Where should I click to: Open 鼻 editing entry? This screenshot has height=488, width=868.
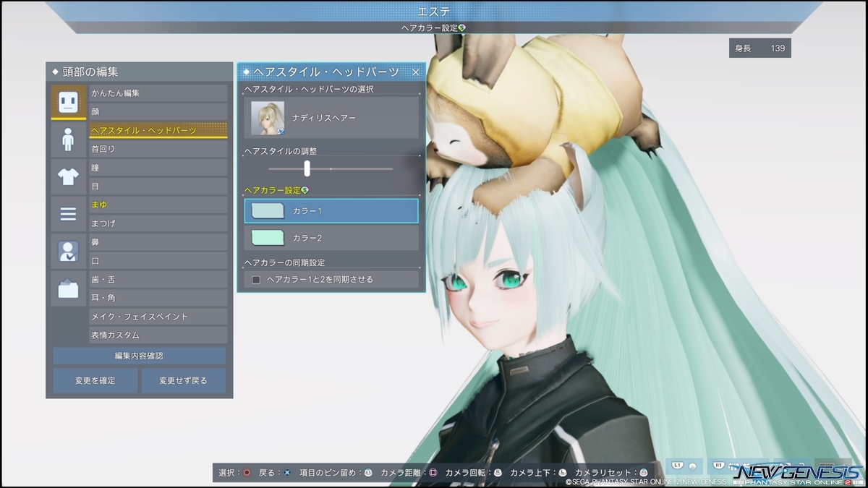[x=158, y=242]
